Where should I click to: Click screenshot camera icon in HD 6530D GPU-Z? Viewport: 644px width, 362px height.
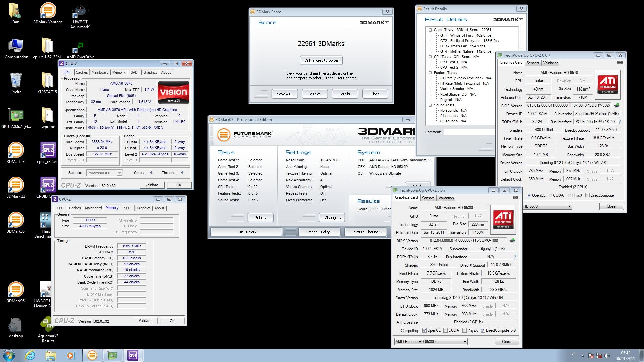point(515,197)
